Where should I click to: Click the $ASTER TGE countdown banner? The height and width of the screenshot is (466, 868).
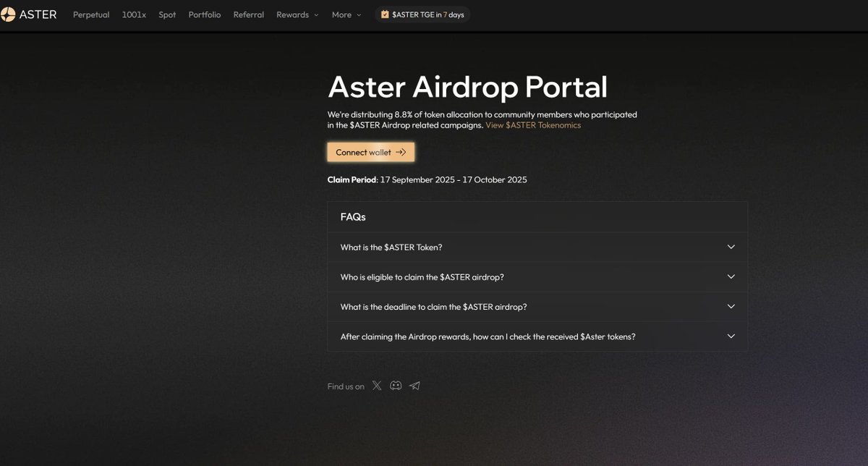422,14
